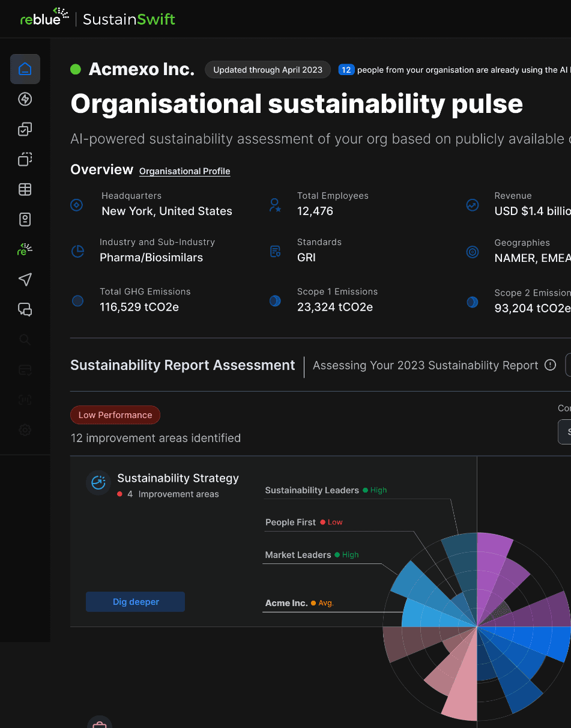Click the Dig deeper button
The width and height of the screenshot is (571, 728).
pos(135,602)
